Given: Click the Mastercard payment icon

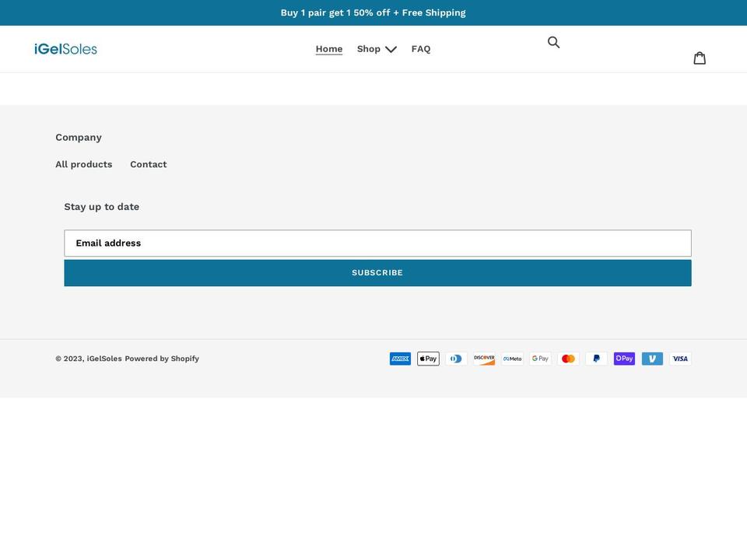Looking at the screenshot, I should coord(568,359).
